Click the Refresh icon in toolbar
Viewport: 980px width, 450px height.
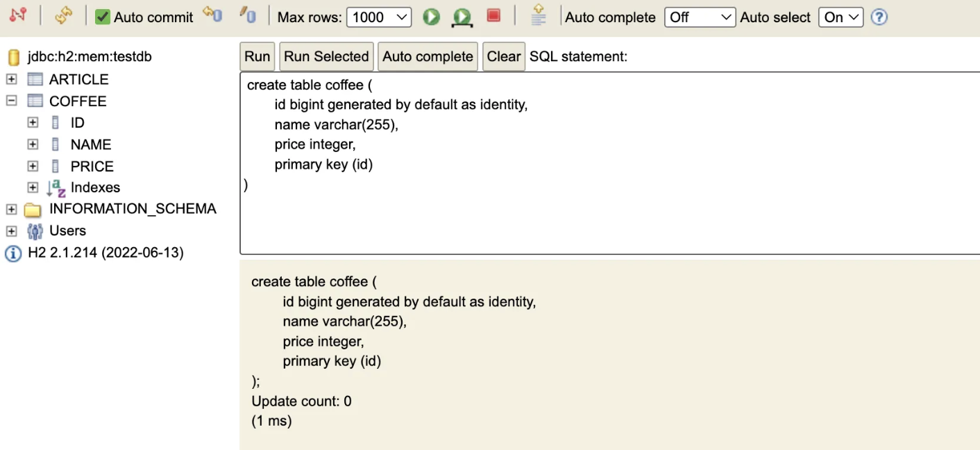pos(63,16)
